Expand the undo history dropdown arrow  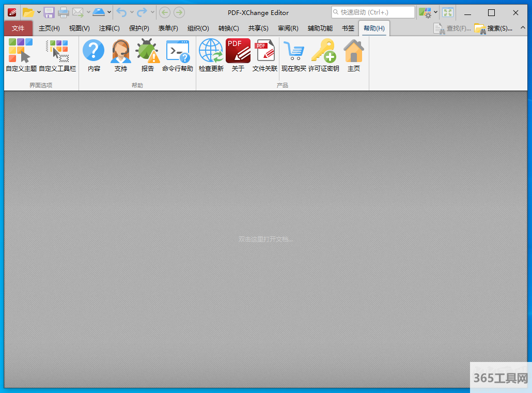pyautogui.click(x=132, y=12)
